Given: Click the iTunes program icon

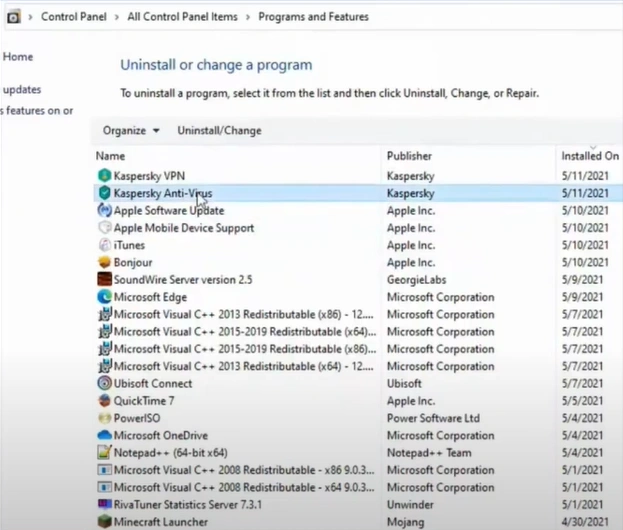Looking at the screenshot, I should point(104,245).
